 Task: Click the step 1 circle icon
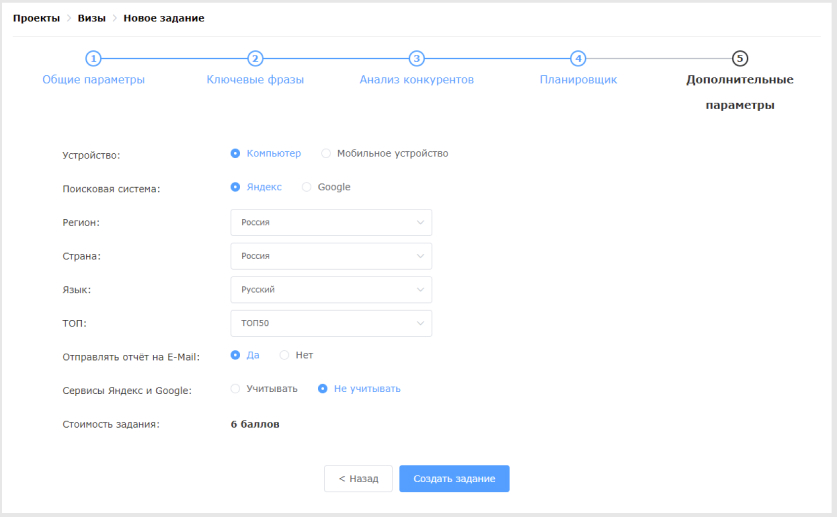[x=94, y=58]
